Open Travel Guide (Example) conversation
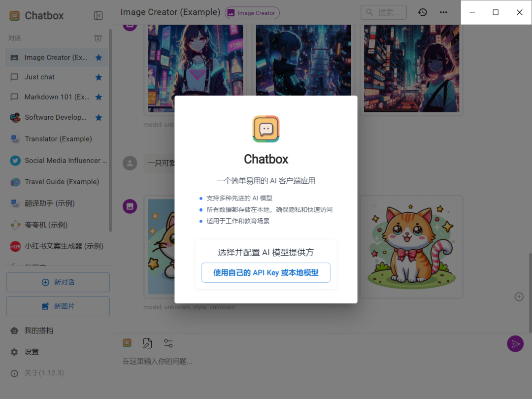This screenshot has height=399, width=532. click(57, 182)
